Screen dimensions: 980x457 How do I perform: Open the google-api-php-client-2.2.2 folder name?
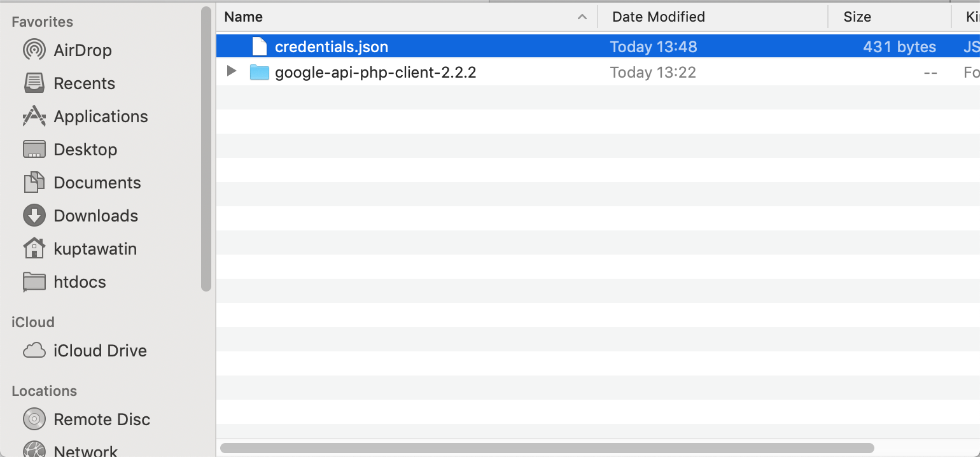click(x=375, y=72)
